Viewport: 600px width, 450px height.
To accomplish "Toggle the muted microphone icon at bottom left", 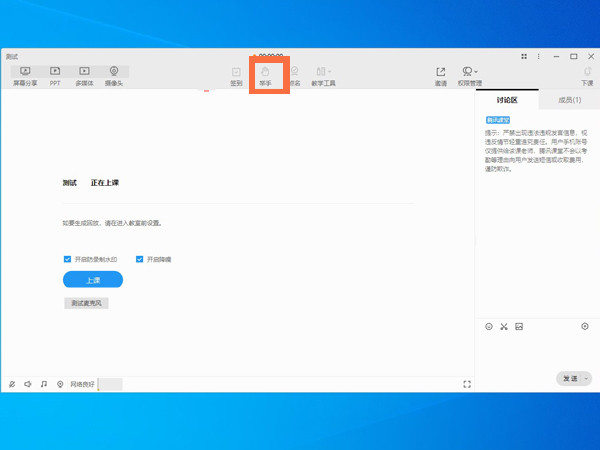I will pyautogui.click(x=11, y=384).
